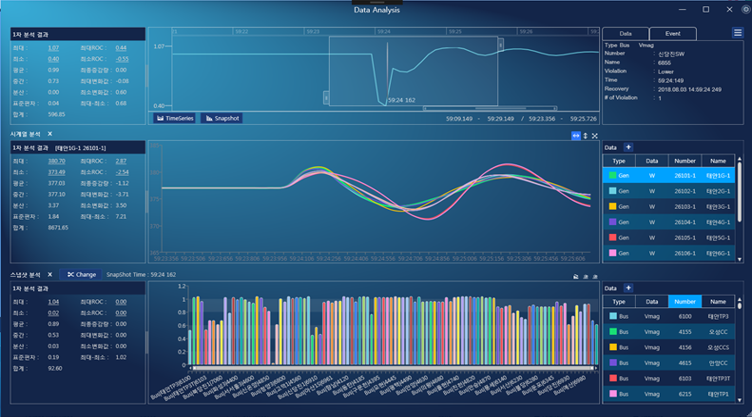This screenshot has height=417, width=752.
Task: Click the Snapshot button
Action: (x=222, y=118)
